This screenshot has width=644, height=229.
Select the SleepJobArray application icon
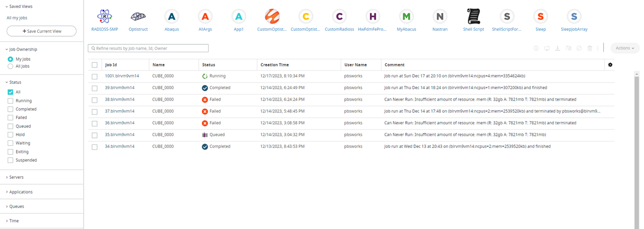point(574,17)
